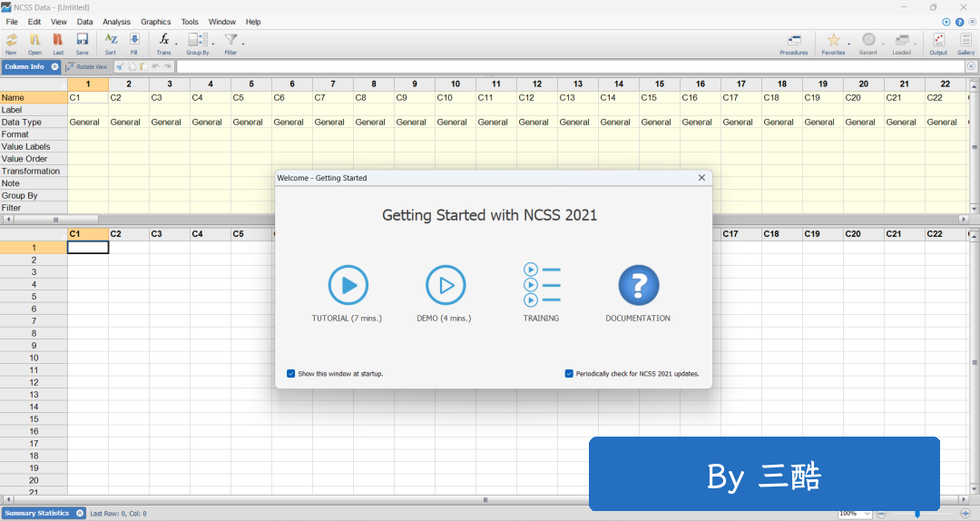This screenshot has height=521, width=980.
Task: Click the Redo arrow icon
Action: [x=168, y=67]
